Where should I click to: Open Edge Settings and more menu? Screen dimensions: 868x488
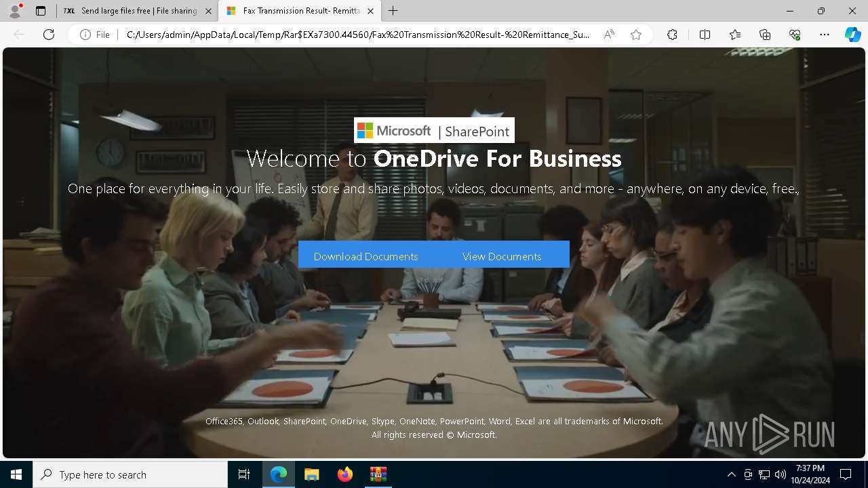pyautogui.click(x=825, y=35)
